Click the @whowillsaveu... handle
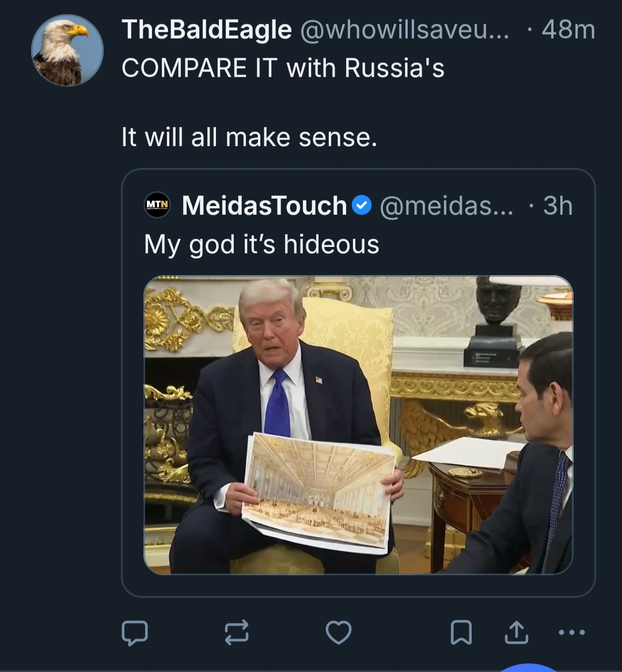The image size is (622, 672). 404,30
